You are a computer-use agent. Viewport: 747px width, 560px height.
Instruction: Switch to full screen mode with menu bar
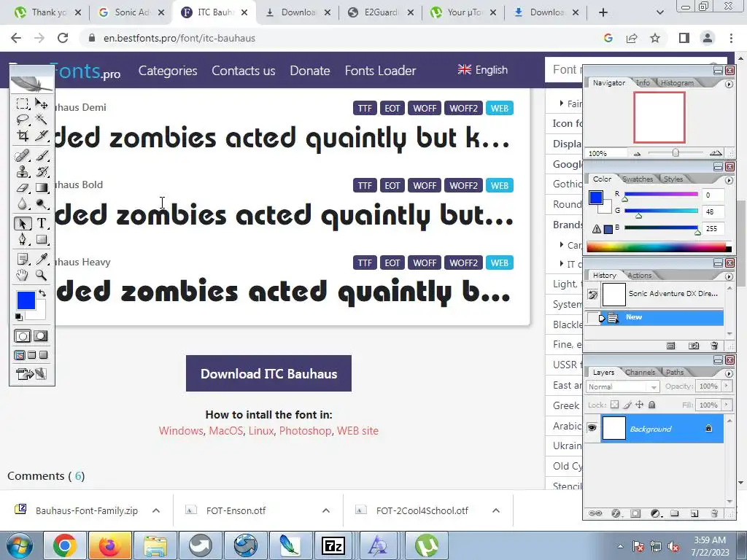pos(31,355)
